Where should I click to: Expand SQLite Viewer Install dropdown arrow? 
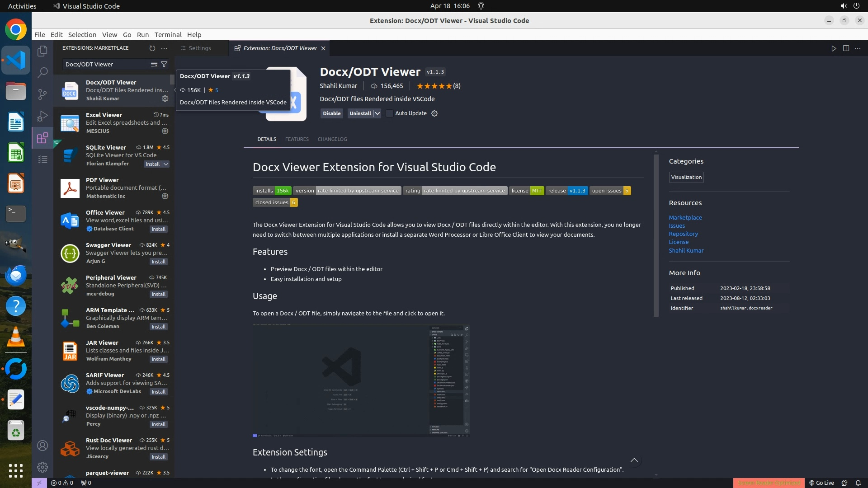coord(166,164)
